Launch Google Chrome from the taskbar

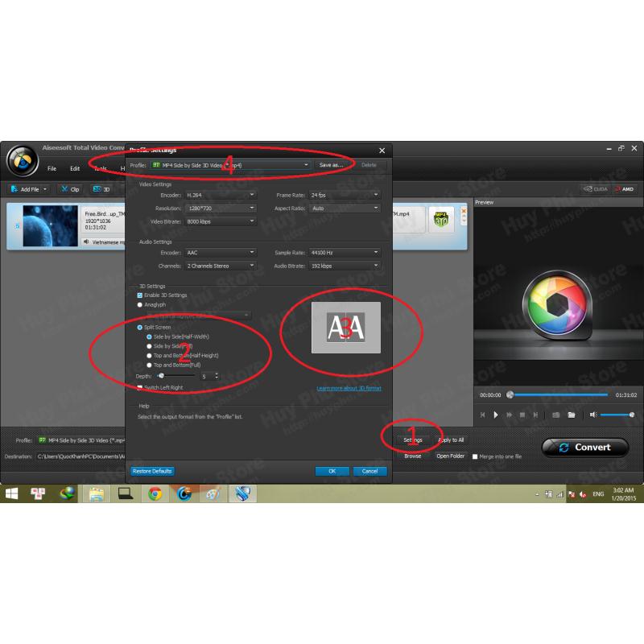(x=155, y=493)
